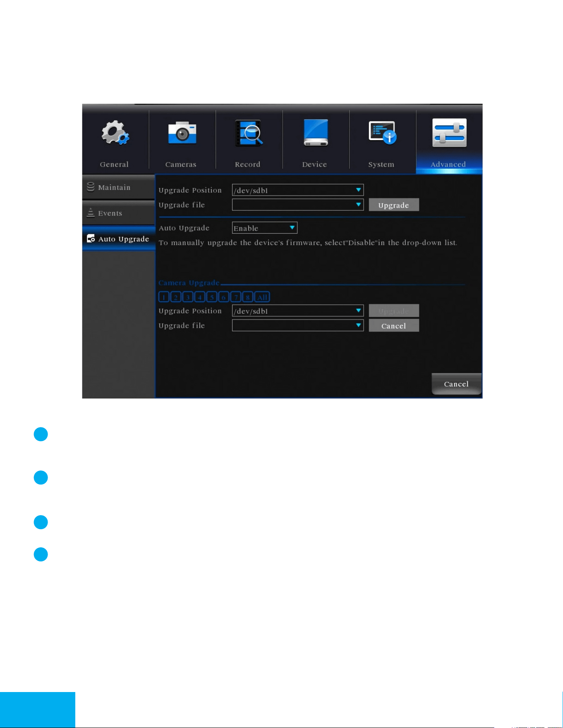This screenshot has width=563, height=728.
Task: Toggle camera channel 4 box
Action: (200, 297)
